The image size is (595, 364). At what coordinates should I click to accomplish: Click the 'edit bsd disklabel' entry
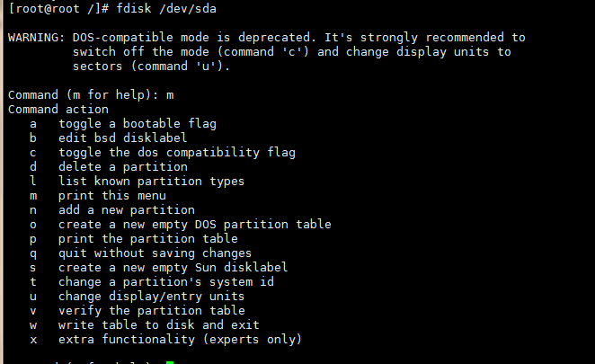pos(109,138)
